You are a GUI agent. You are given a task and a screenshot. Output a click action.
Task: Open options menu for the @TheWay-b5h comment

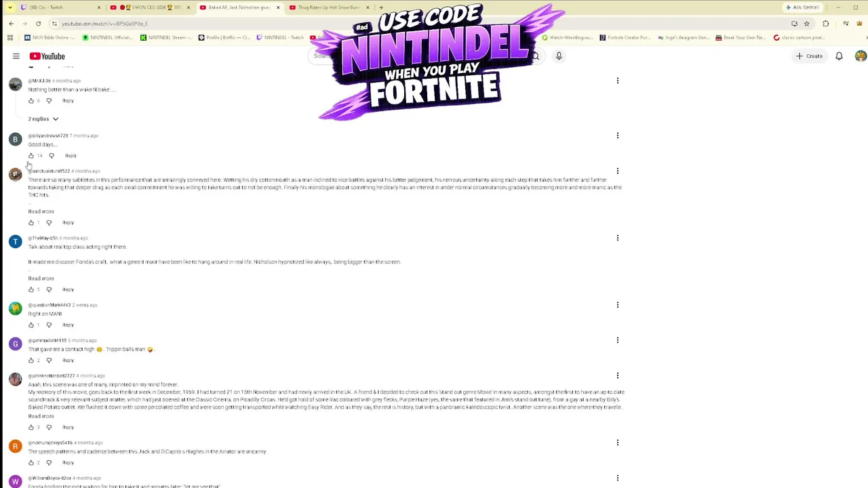coord(617,238)
